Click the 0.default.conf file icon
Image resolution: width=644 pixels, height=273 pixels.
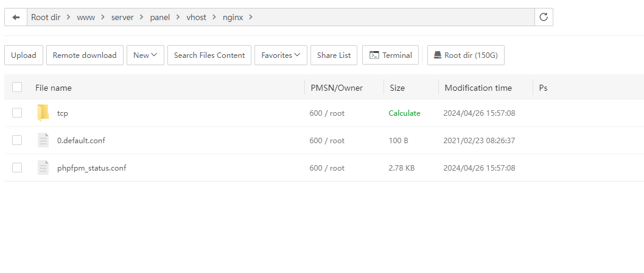(x=43, y=140)
